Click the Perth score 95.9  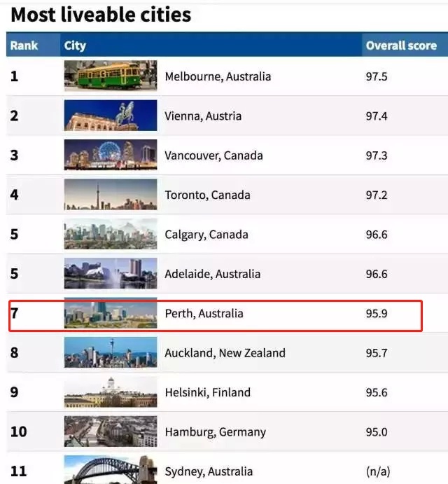377,314
